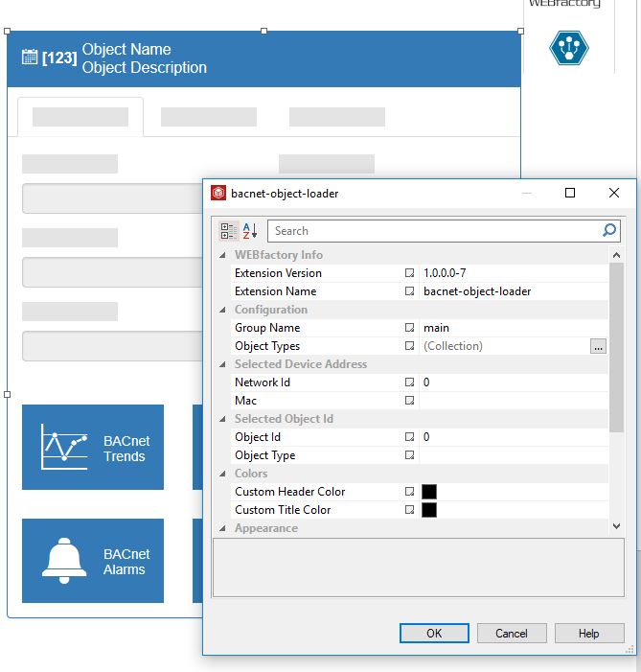Sort properties alphabetically

[x=249, y=231]
